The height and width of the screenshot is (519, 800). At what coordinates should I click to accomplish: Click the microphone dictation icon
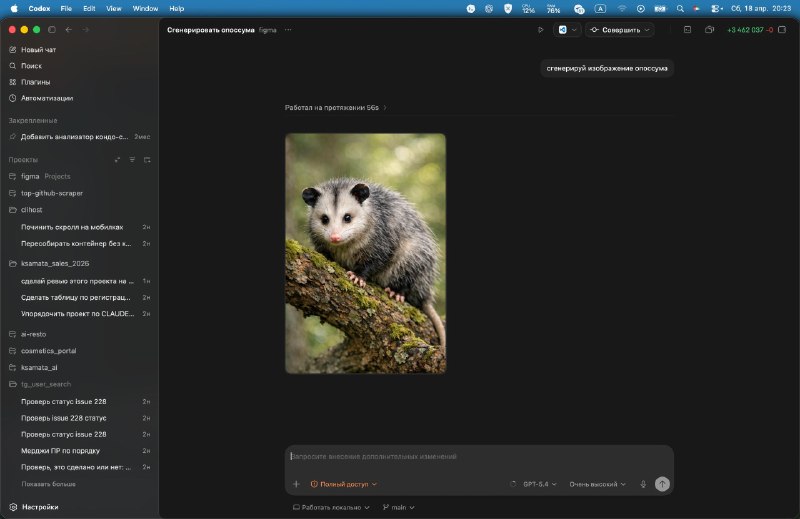coord(643,484)
